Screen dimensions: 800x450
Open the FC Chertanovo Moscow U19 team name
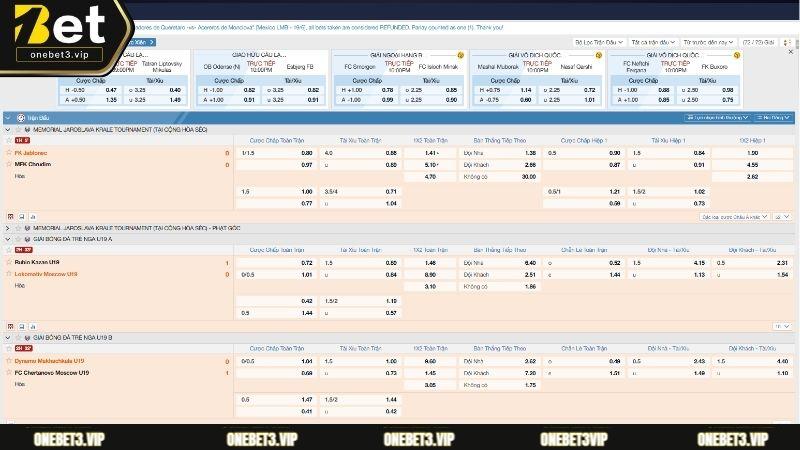[x=52, y=372]
